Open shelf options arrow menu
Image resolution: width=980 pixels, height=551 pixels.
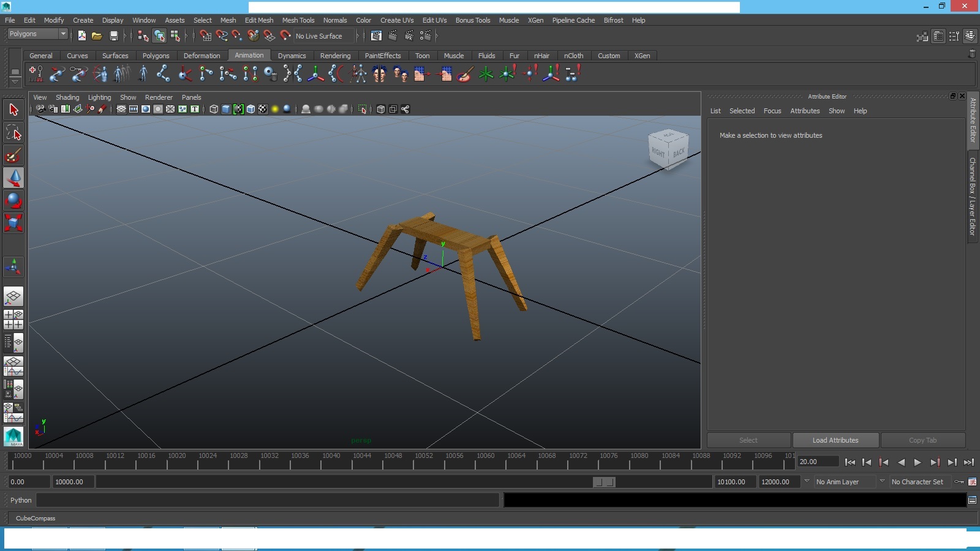[15, 81]
